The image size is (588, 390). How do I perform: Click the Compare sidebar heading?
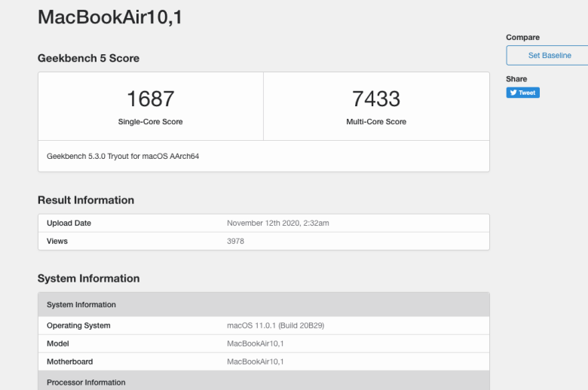point(522,38)
